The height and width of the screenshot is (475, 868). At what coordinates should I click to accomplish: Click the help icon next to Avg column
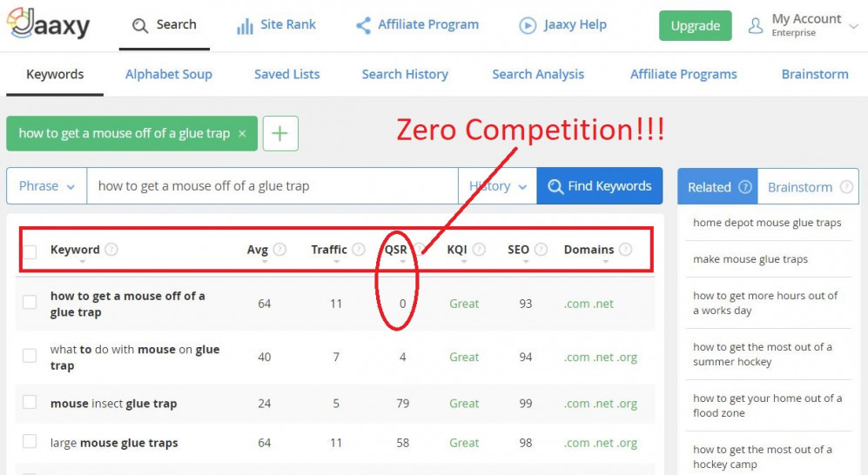click(280, 250)
